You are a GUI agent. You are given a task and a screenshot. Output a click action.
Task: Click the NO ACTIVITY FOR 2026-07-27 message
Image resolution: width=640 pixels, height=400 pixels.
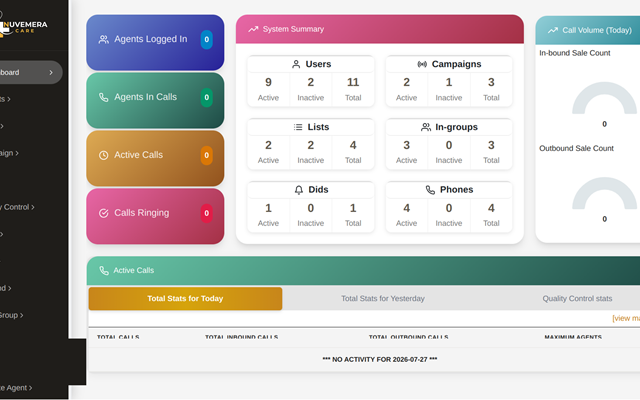pos(380,360)
